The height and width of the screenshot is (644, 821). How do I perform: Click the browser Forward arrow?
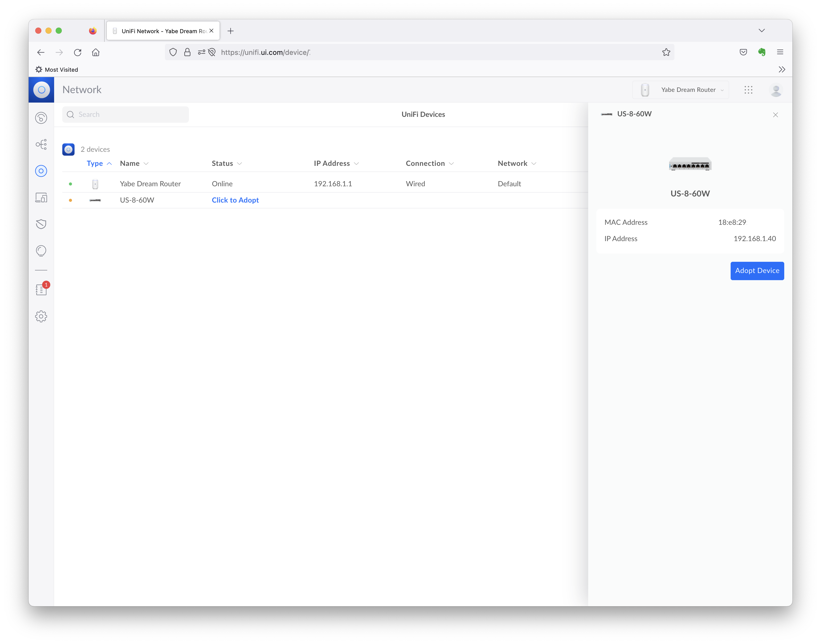click(59, 52)
